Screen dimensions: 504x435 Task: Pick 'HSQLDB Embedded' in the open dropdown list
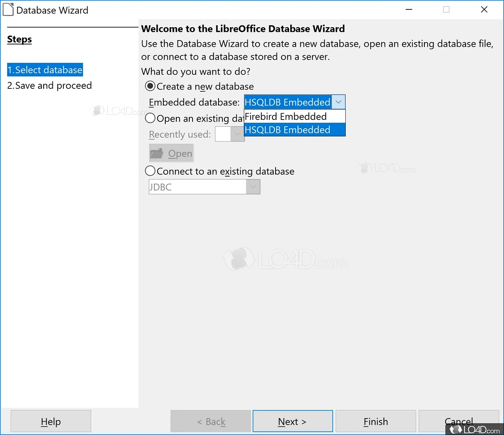[x=295, y=130]
